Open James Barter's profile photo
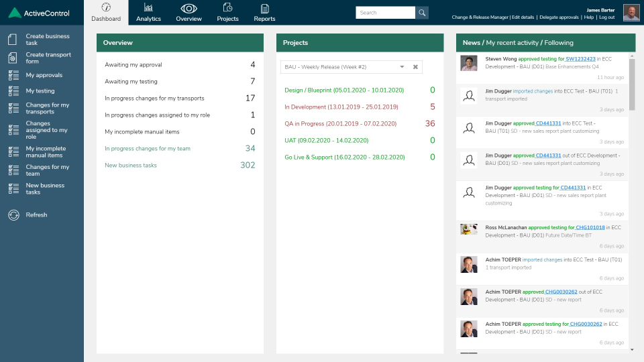Screen dimensions: 644x362 click(x=631, y=13)
